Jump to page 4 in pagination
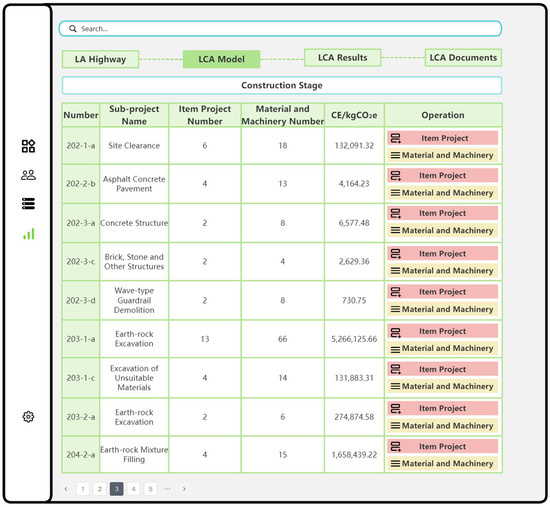 [133, 489]
